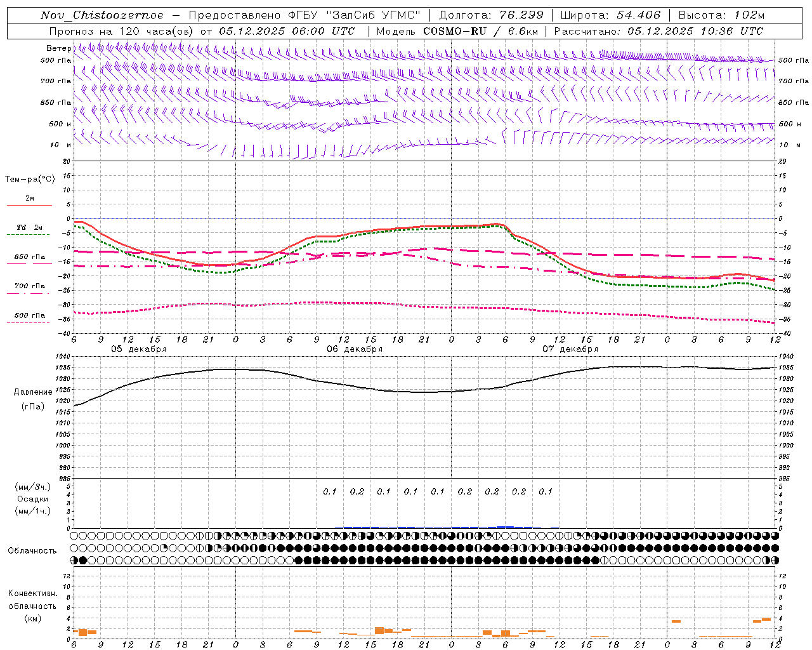This screenshot has width=812, height=650.
Task: Click the 10 м wind level label on left
Action: 60,145
